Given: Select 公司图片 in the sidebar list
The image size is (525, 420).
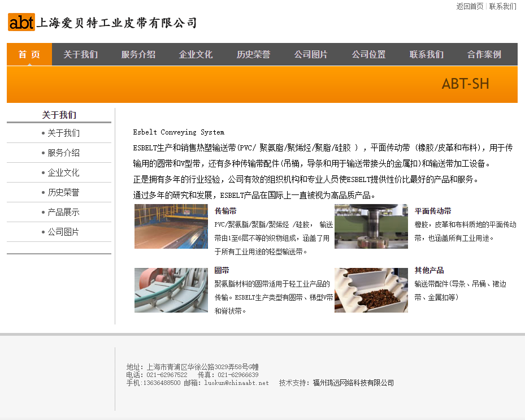Looking at the screenshot, I should (63, 232).
